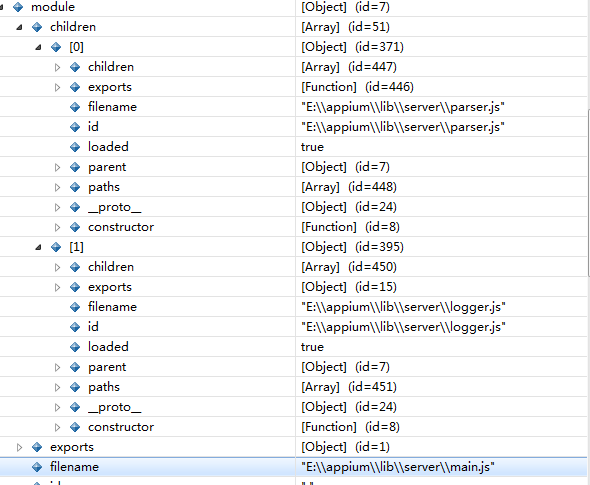Select value '[Object] (id=15)'
Image resolution: width=590 pixels, height=485 pixels.
click(349, 287)
